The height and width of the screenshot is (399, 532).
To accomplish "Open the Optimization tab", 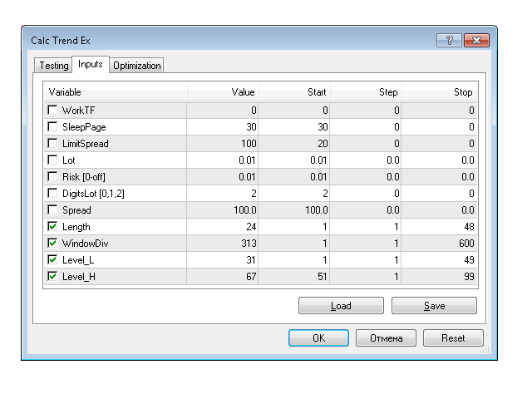I will (x=137, y=66).
